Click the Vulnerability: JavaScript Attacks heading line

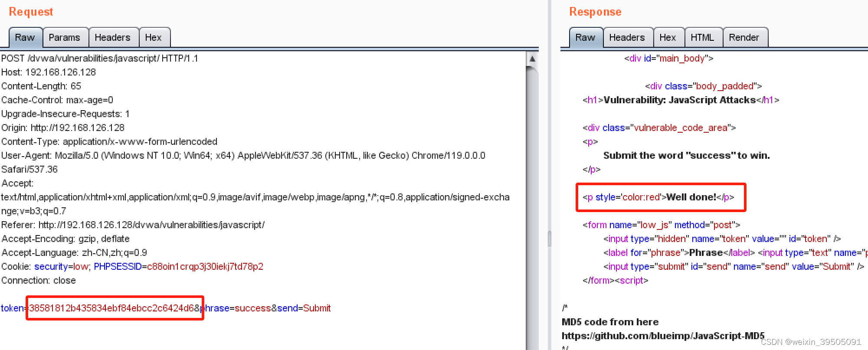click(681, 100)
